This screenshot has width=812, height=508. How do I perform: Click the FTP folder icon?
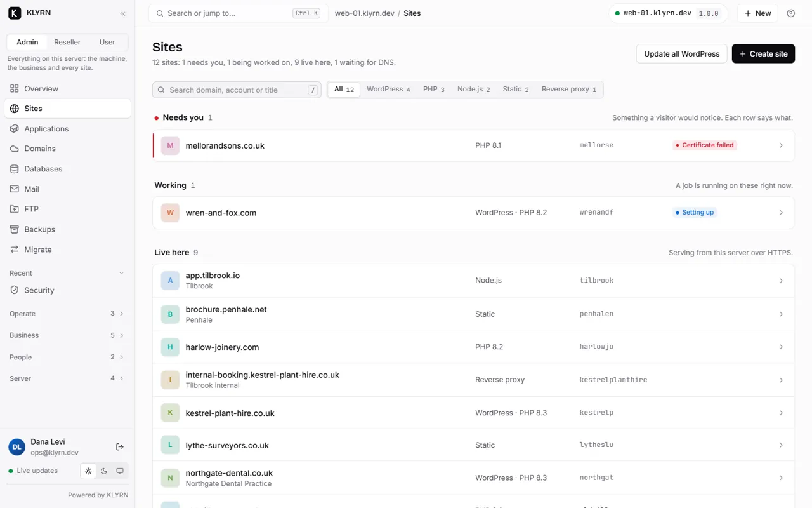pos(15,209)
